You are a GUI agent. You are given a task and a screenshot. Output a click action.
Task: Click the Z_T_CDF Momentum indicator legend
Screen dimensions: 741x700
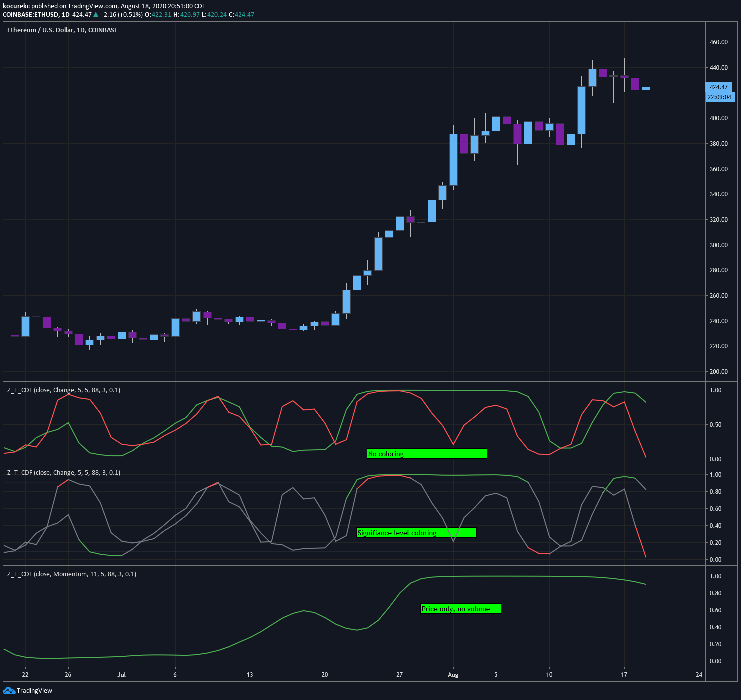72,574
